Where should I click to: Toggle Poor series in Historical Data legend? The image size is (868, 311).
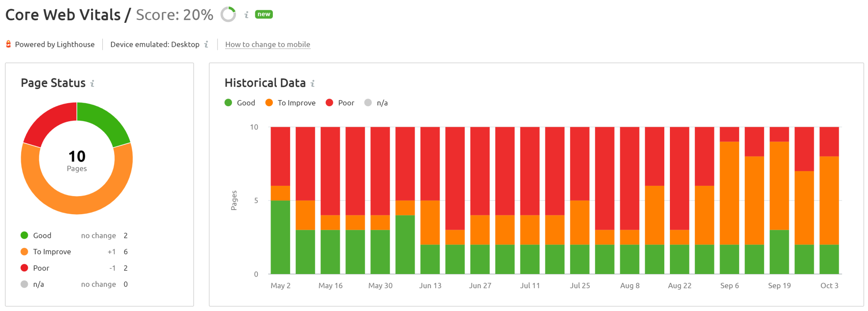[340, 103]
